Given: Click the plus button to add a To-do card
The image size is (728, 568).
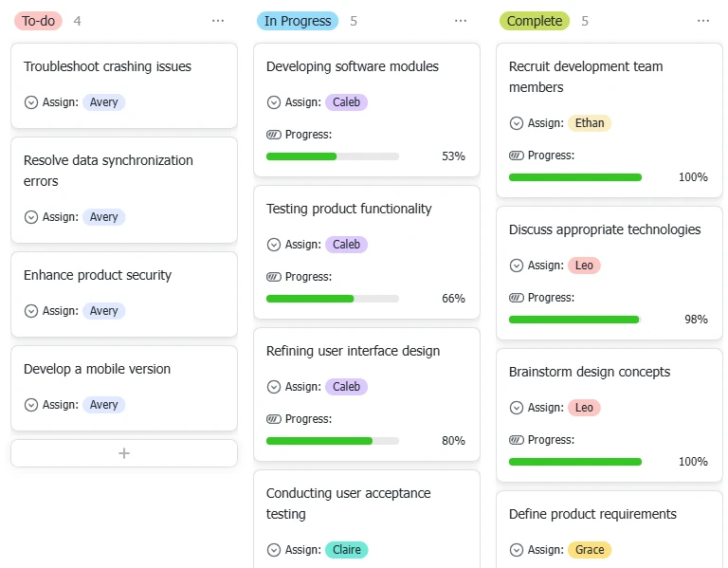Looking at the screenshot, I should [124, 453].
